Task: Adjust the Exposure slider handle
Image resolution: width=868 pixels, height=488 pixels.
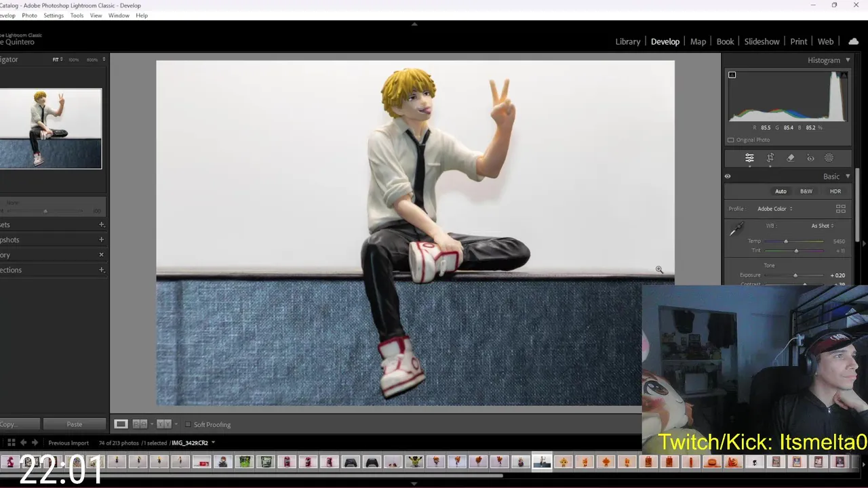Action: [795, 275]
